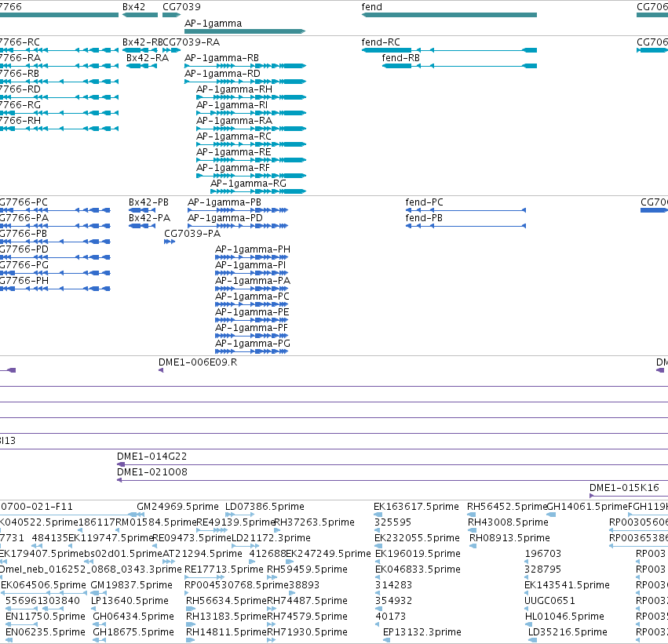Click EST LD07386.5prime

[x=265, y=507]
